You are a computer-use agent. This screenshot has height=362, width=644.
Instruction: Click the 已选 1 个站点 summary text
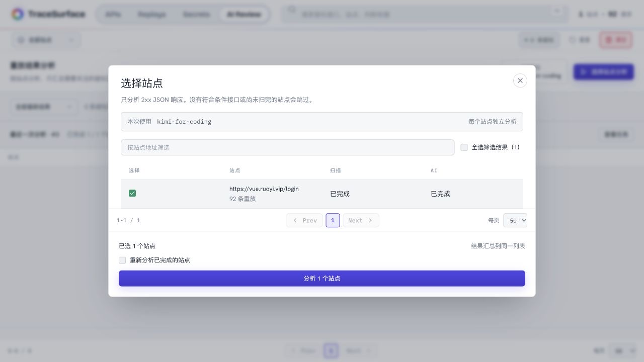point(137,246)
